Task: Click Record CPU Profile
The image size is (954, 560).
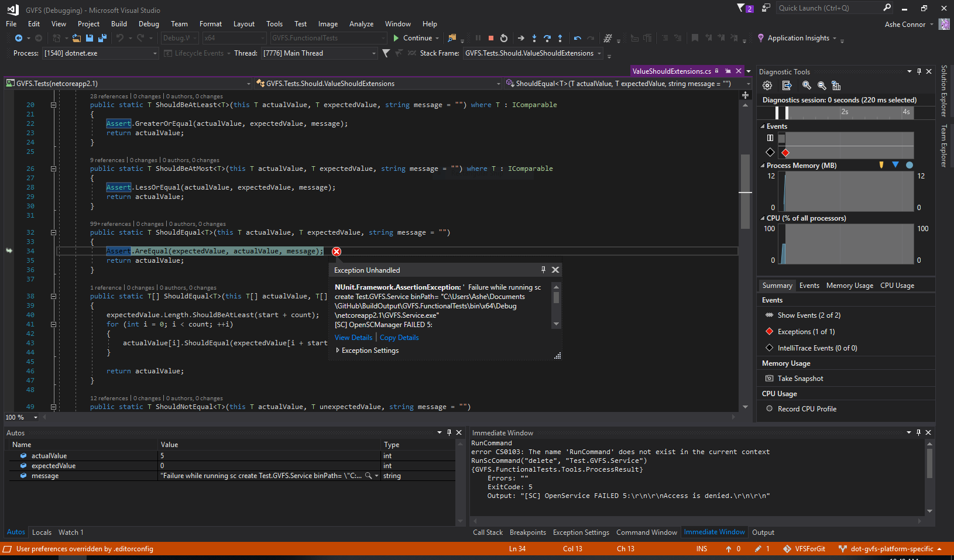Action: pos(807,409)
